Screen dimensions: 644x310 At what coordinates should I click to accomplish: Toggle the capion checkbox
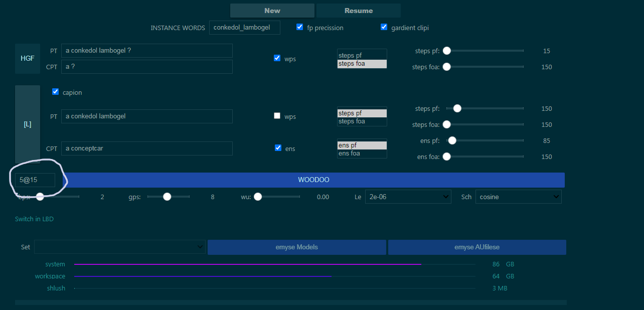coord(56,92)
